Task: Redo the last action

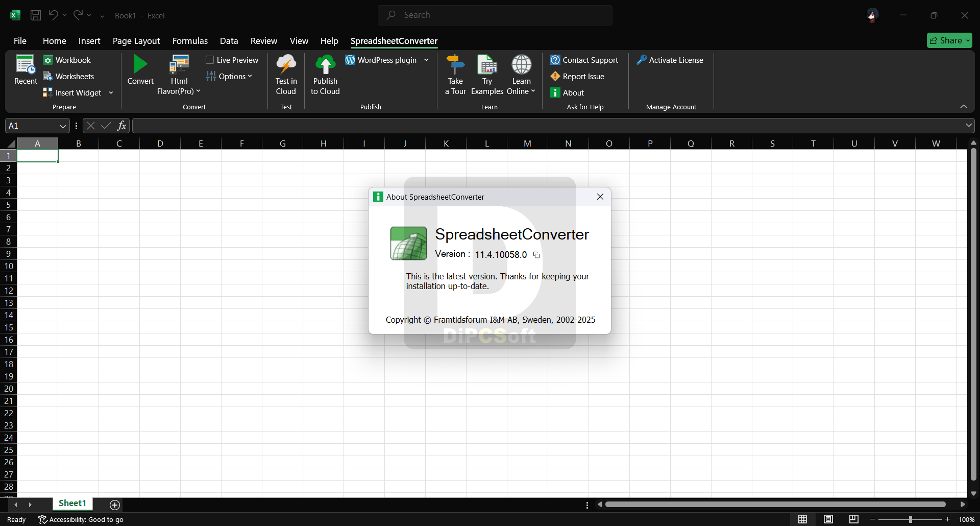Action: (78, 15)
